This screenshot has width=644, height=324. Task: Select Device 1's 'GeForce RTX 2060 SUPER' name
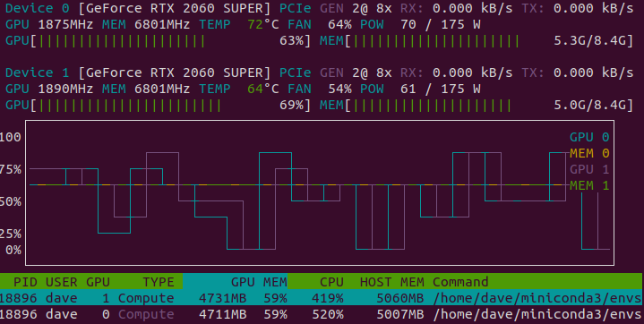tap(174, 72)
